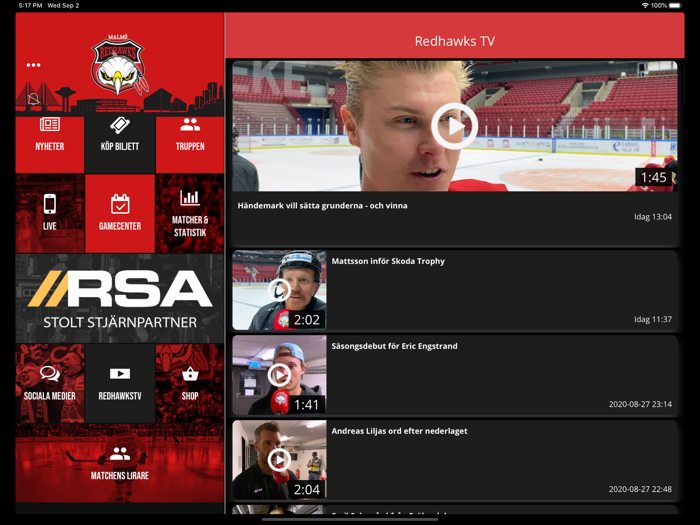Play the featured Händemark video
The width and height of the screenshot is (700, 525).
(x=454, y=127)
